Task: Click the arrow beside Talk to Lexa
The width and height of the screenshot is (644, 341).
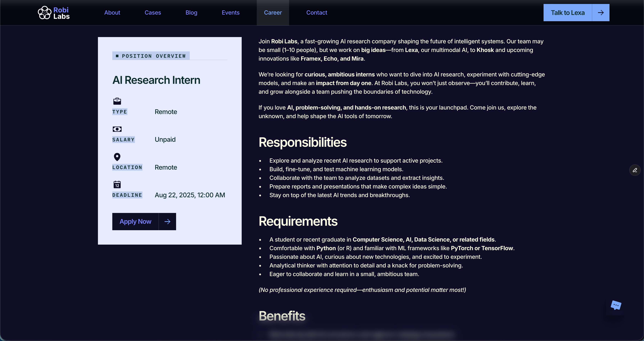Action: tap(601, 13)
